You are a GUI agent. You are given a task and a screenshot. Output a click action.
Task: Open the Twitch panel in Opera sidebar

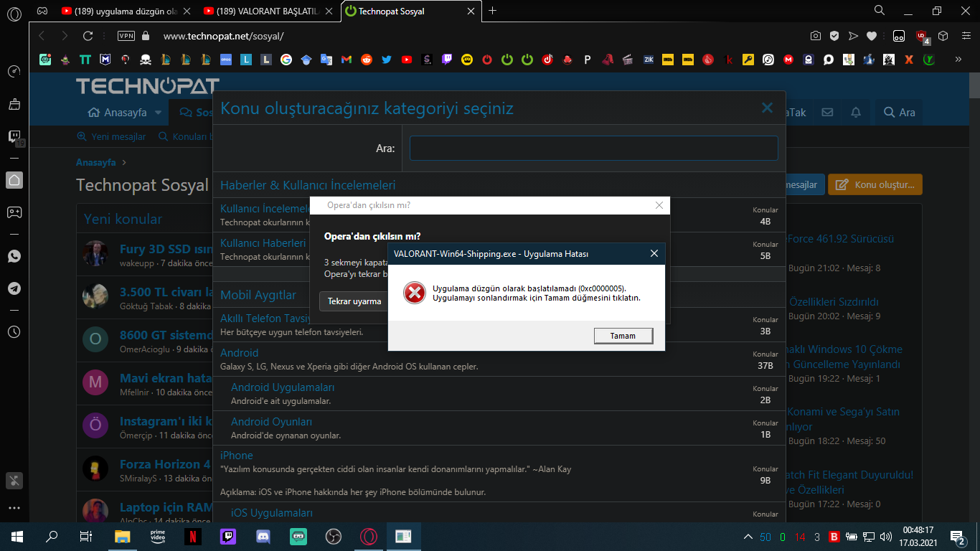coord(14,136)
